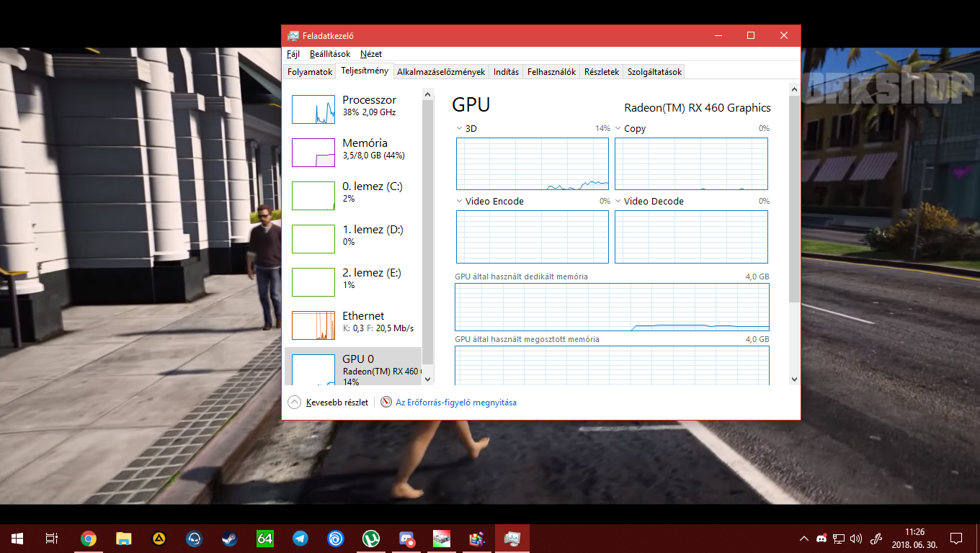Click the Kevesebb részlet chevron icon
The height and width of the screenshot is (553, 980).
click(x=294, y=403)
